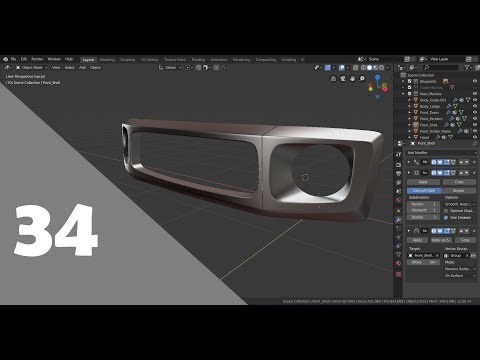Open the Global transform orientation dropdown
Screen dimensions: 480x360
170,68
